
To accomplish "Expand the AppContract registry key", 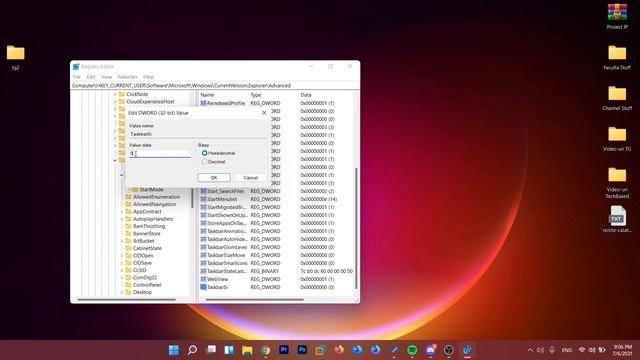I will (122, 211).
